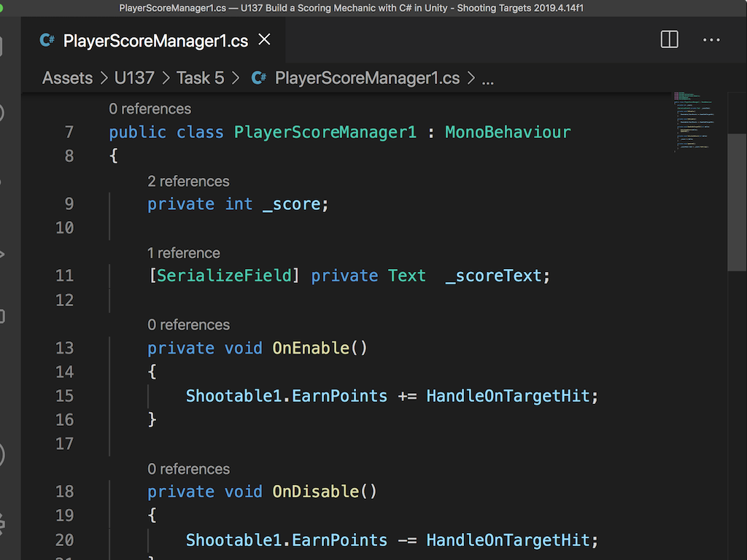This screenshot has width=747, height=560.
Task: Open the 0 references lens above OnEnable
Action: (x=188, y=324)
